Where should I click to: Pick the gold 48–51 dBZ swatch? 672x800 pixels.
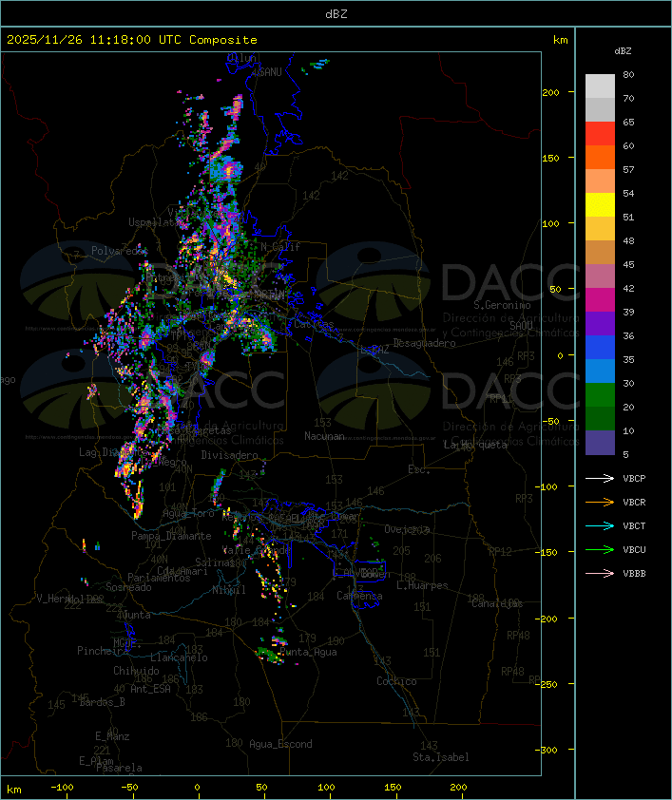tap(600, 229)
